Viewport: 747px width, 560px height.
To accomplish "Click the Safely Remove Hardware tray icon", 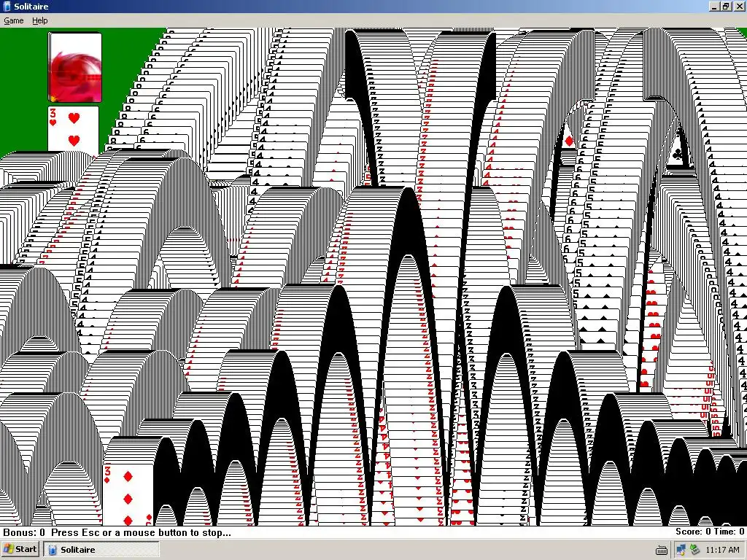I will click(695, 550).
